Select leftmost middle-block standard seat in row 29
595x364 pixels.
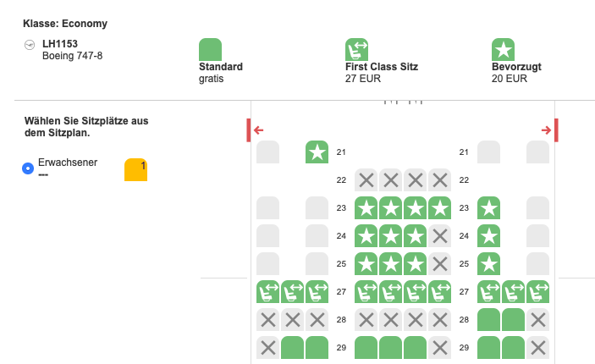[x=366, y=348]
